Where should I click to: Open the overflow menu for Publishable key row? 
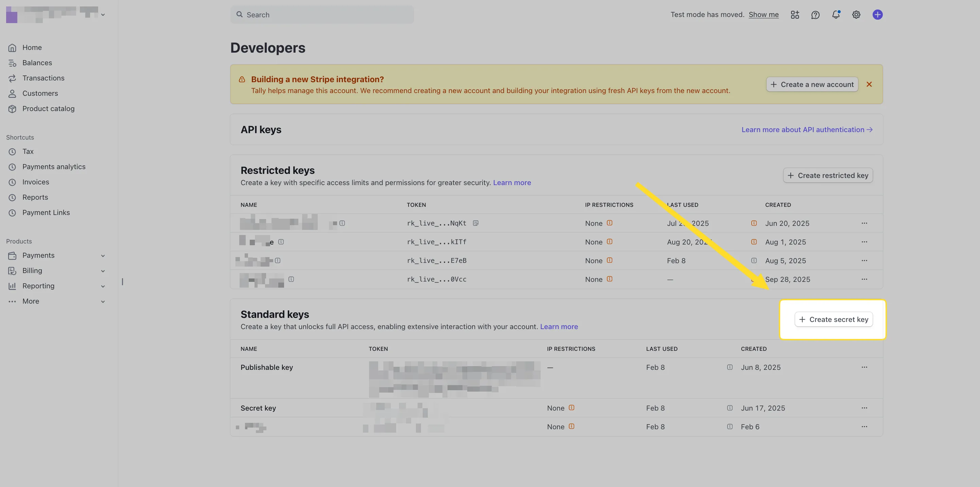pyautogui.click(x=864, y=367)
